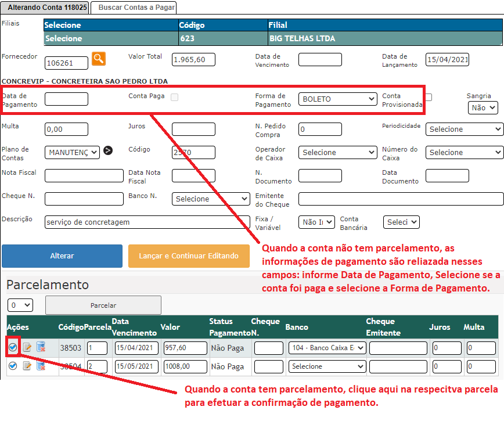This screenshot has width=504, height=421.
Task: Open the Sangria dropdown
Action: [x=483, y=108]
